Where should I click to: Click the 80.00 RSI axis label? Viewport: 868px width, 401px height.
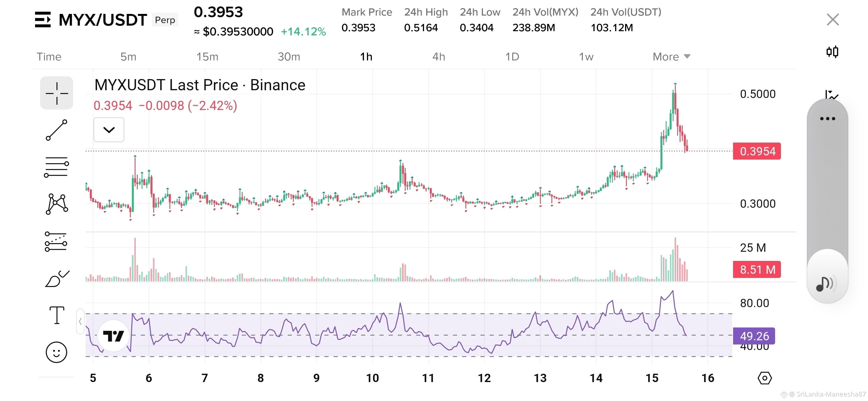[x=754, y=303]
